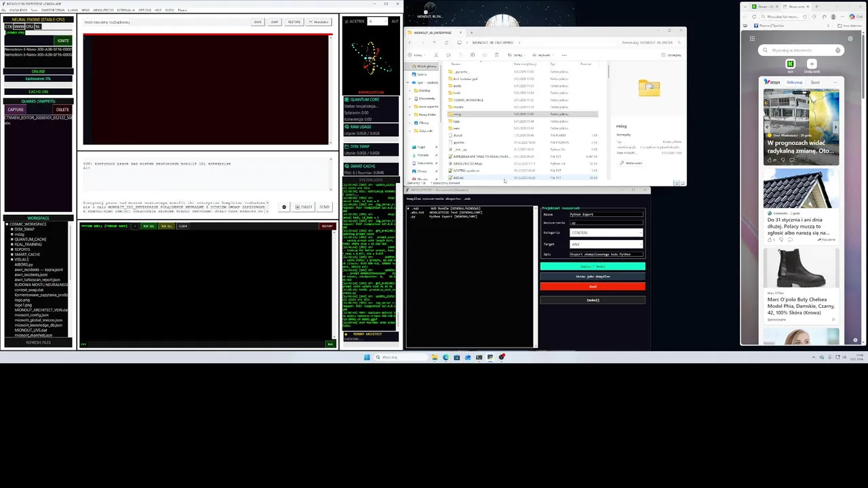The height and width of the screenshot is (488, 868).
Task: Click the RESTORE button above the editor
Action: coord(294,22)
